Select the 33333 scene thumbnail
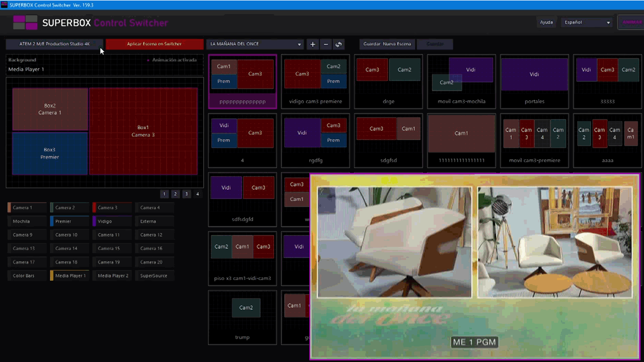This screenshot has width=644, height=362. [x=607, y=81]
